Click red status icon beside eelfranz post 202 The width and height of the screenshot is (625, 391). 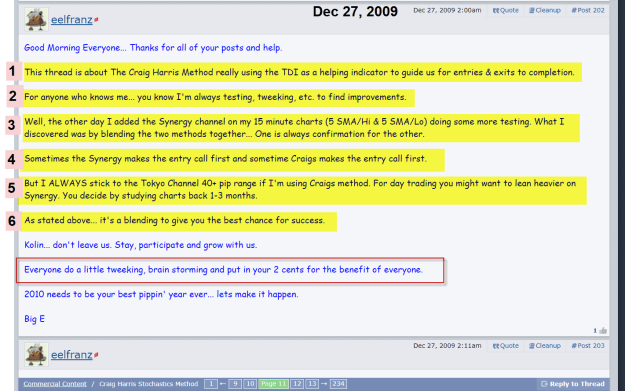[x=96, y=20]
